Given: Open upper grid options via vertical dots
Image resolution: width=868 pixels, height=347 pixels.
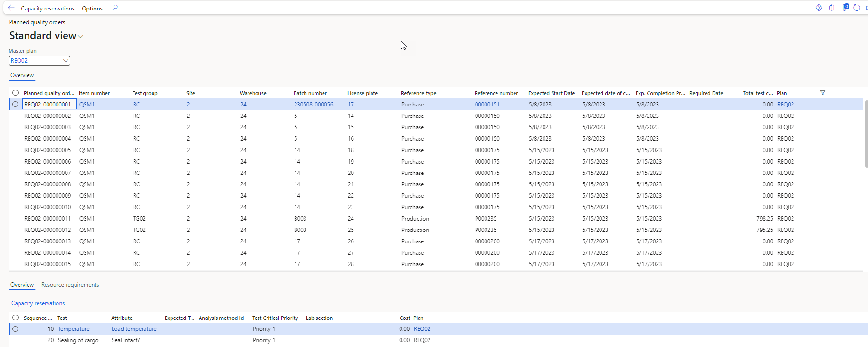Looking at the screenshot, I should tap(866, 93).
